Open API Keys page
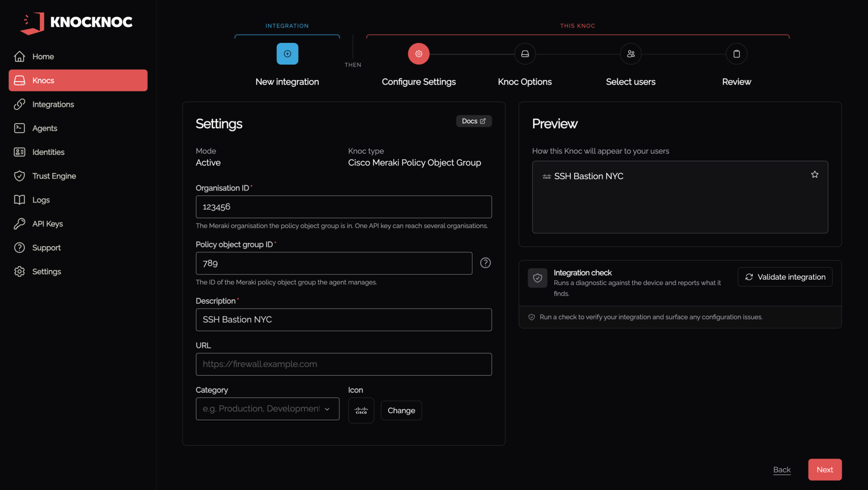 (x=78, y=224)
